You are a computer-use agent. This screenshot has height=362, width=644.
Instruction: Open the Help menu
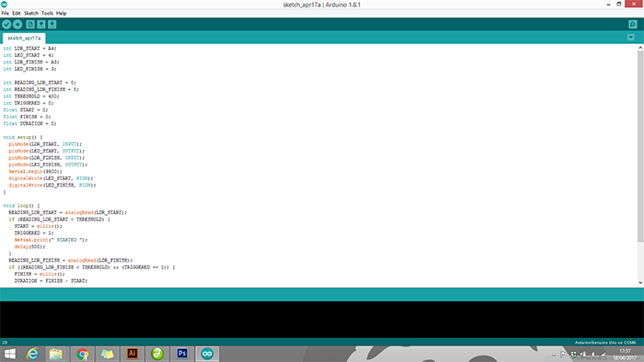click(x=62, y=13)
